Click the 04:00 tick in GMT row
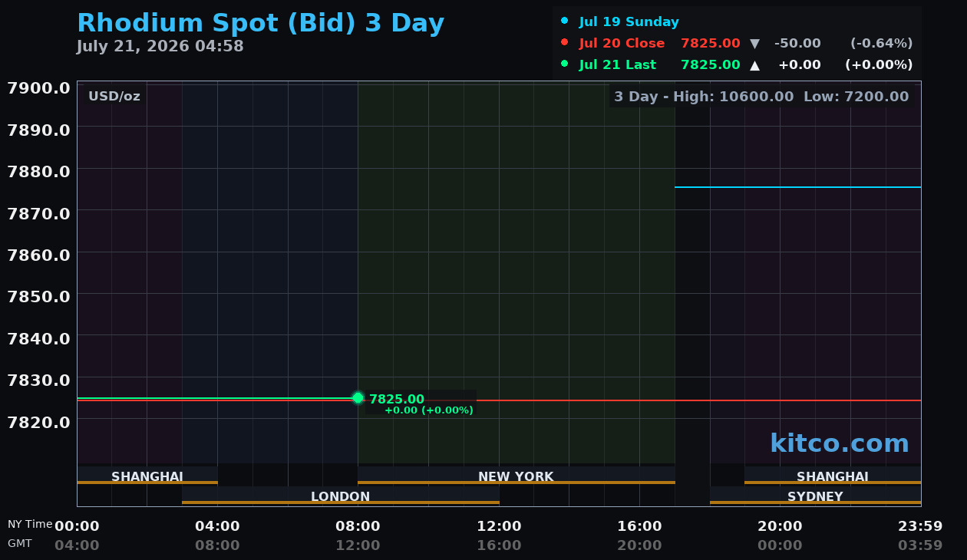This screenshot has width=967, height=560. pyautogui.click(x=77, y=545)
